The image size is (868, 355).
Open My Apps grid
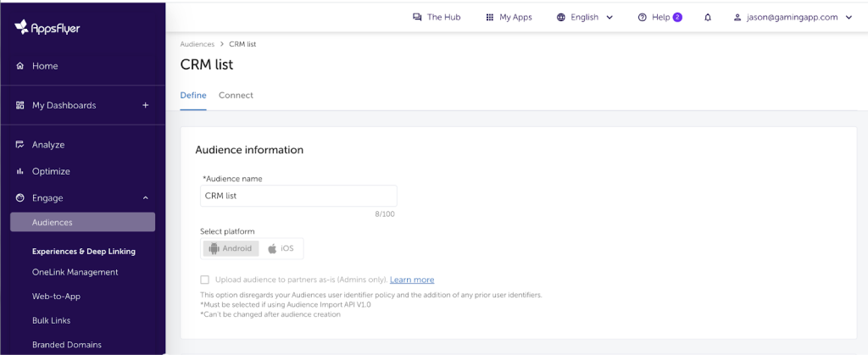(509, 17)
